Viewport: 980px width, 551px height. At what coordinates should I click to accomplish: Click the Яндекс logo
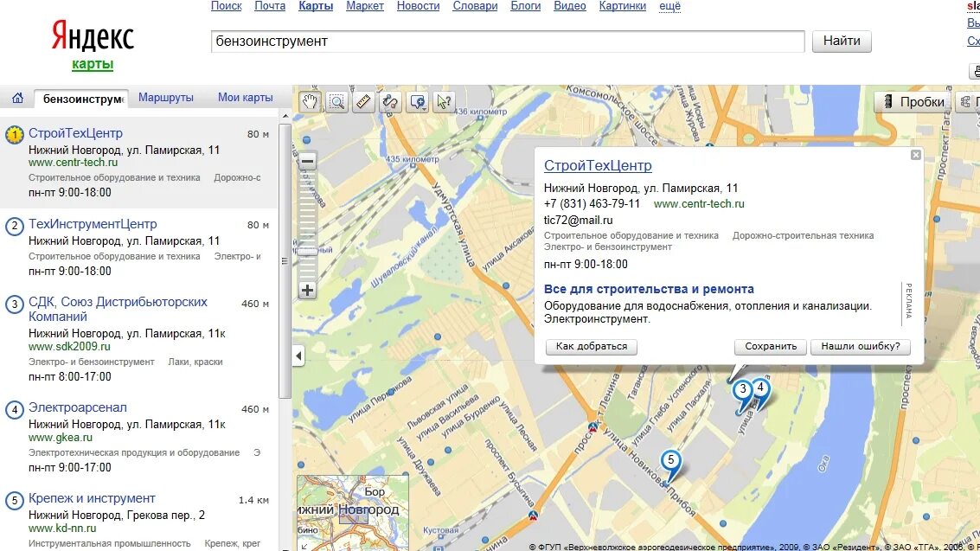(x=93, y=35)
